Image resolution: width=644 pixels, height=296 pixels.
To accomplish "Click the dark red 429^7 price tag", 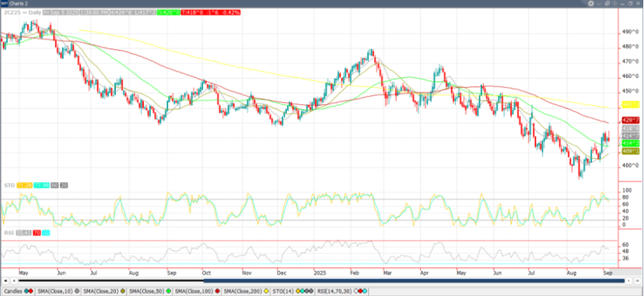I will (x=632, y=120).
